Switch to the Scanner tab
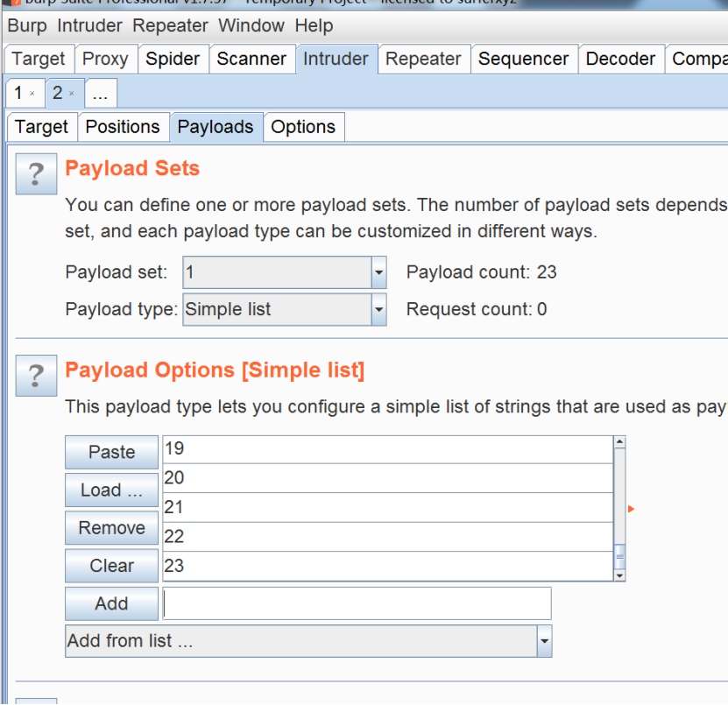Viewport: 728px width, 705px height. pyautogui.click(x=251, y=59)
